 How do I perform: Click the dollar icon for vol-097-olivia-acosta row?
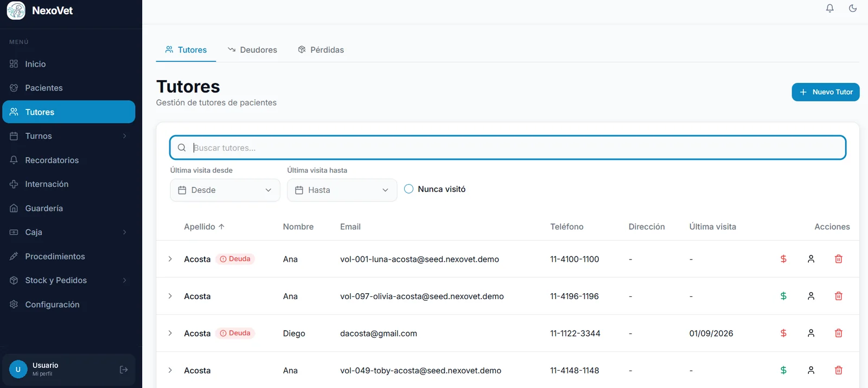click(x=783, y=296)
